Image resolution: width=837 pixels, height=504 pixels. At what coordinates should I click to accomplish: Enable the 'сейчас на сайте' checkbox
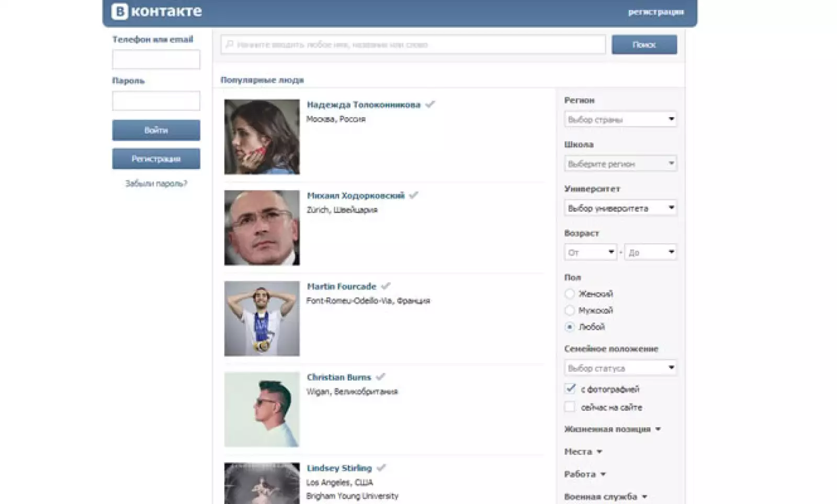click(570, 407)
